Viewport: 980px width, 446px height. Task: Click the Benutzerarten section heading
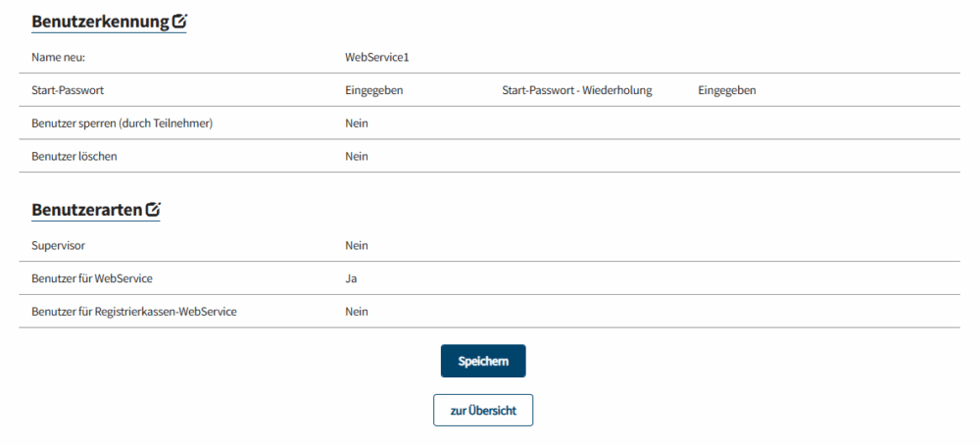[87, 210]
